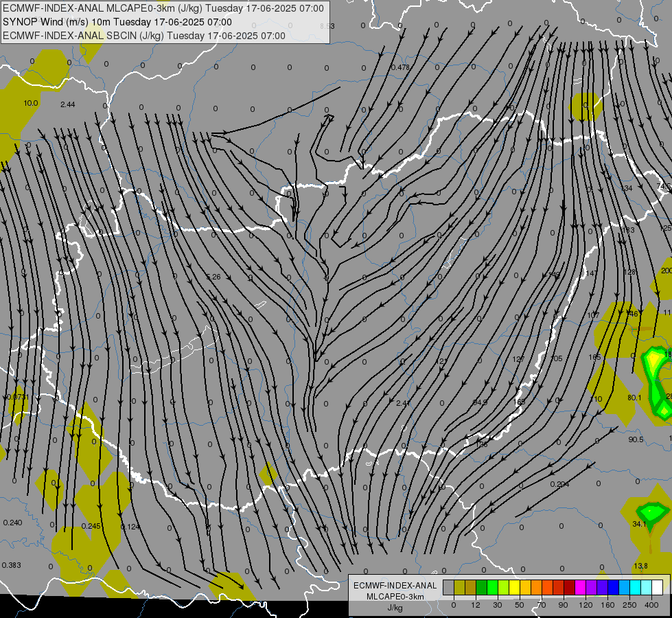Click the map value 105
Image resolution: width=672 pixels, height=618 pixels.
[556, 358]
